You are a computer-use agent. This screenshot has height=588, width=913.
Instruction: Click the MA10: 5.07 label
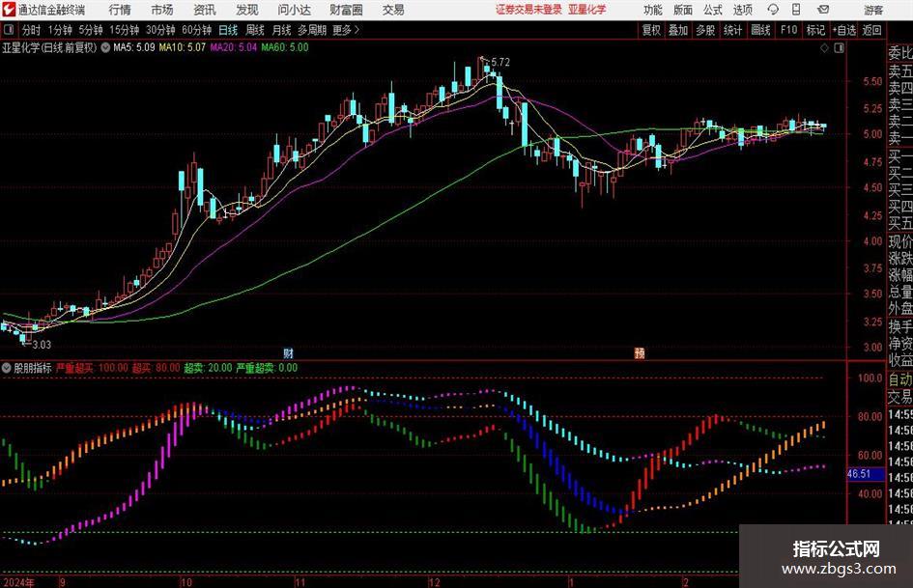pyautogui.click(x=183, y=47)
